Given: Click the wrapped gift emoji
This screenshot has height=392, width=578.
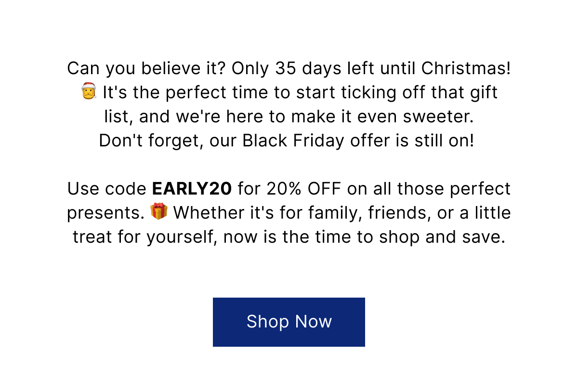Looking at the screenshot, I should click(x=158, y=211).
